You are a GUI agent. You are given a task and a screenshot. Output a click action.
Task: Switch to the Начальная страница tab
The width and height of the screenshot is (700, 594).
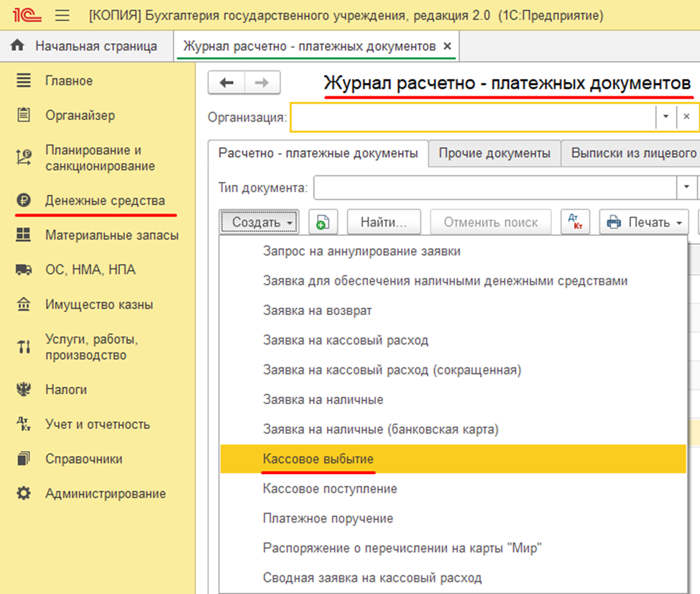coord(86,46)
